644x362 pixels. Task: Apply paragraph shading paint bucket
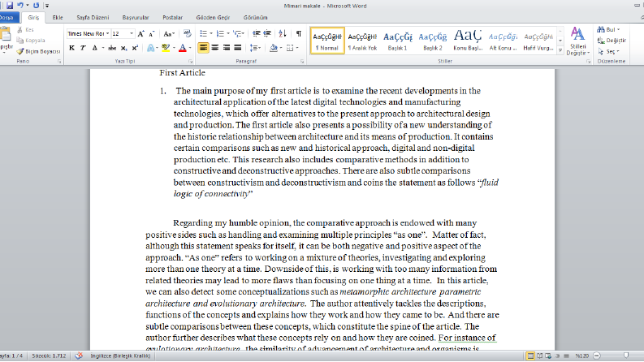[274, 48]
